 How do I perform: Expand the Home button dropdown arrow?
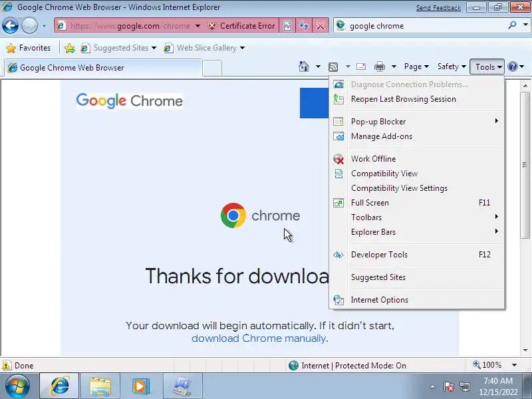coord(318,66)
